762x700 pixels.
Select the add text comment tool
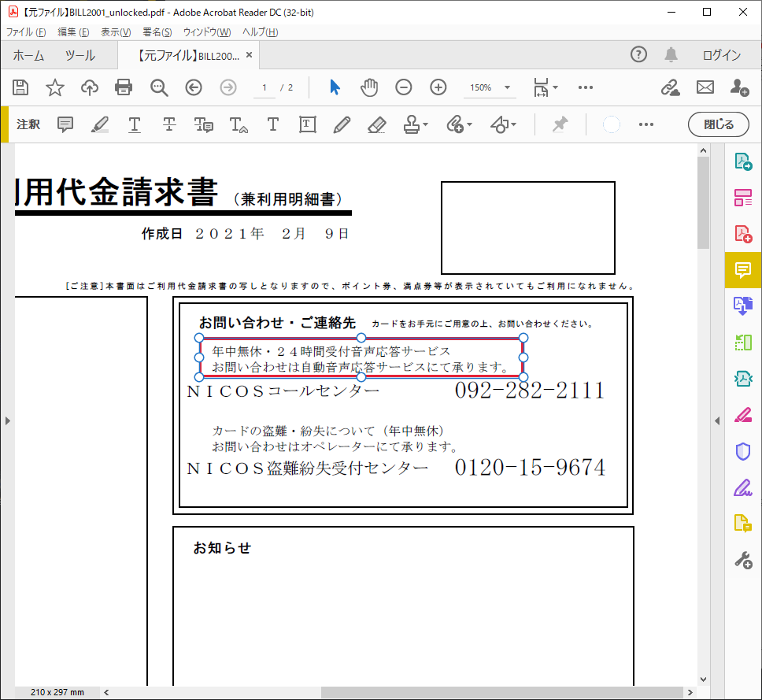tap(273, 124)
